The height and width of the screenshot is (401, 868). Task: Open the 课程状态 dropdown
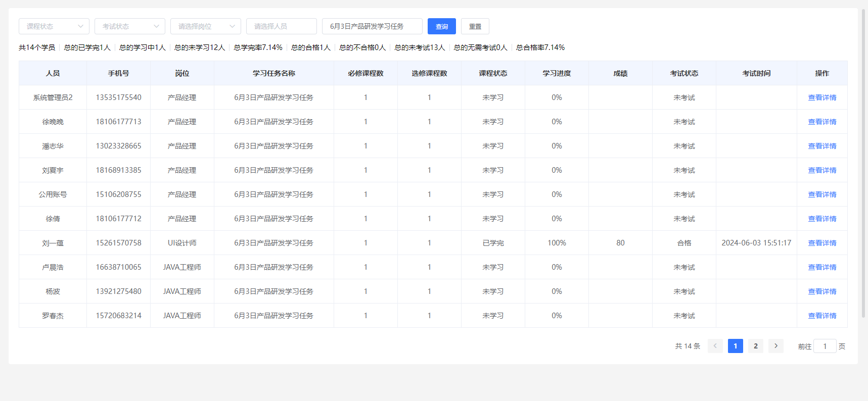point(54,26)
